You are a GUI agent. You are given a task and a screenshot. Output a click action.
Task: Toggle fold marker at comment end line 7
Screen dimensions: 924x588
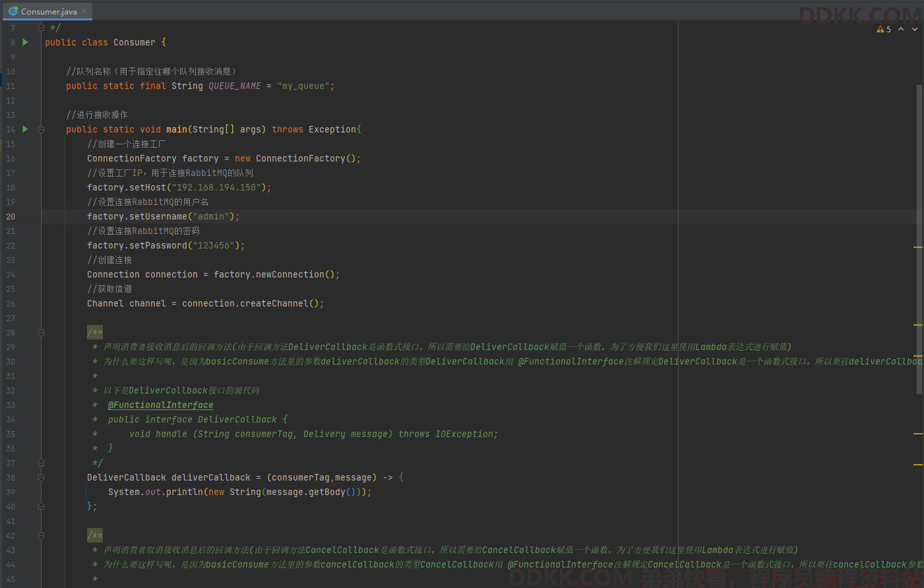pos(41,28)
